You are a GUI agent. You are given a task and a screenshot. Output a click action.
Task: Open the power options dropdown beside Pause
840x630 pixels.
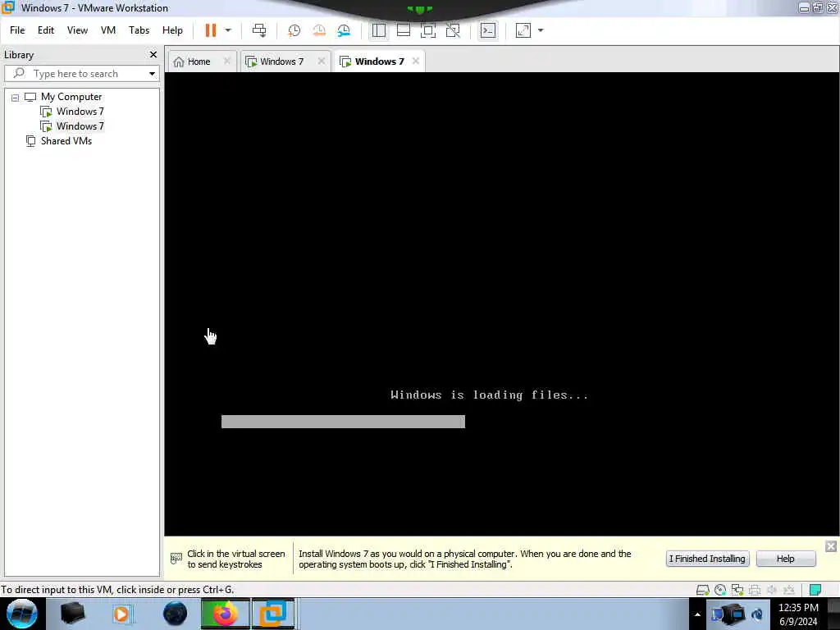(x=228, y=30)
